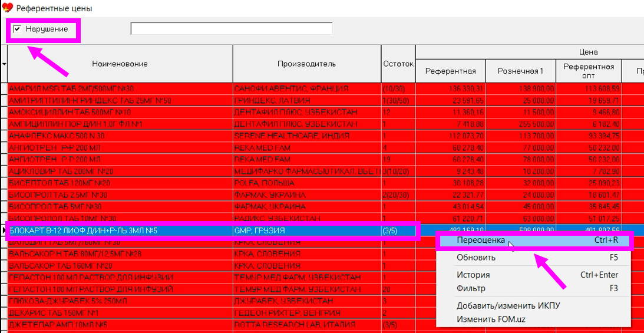
Task: Click Изменить FOM.uz menu item
Action: pyautogui.click(x=535, y=319)
